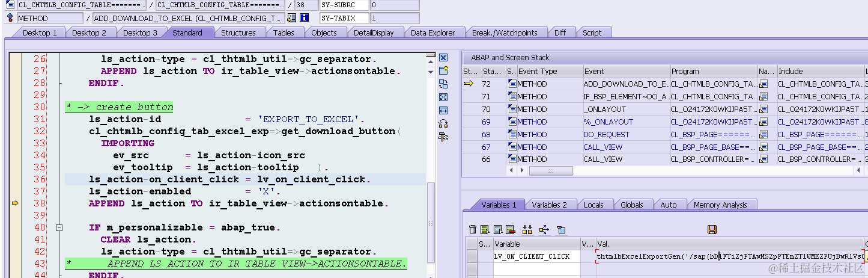Open the Objects tab

pyautogui.click(x=324, y=32)
